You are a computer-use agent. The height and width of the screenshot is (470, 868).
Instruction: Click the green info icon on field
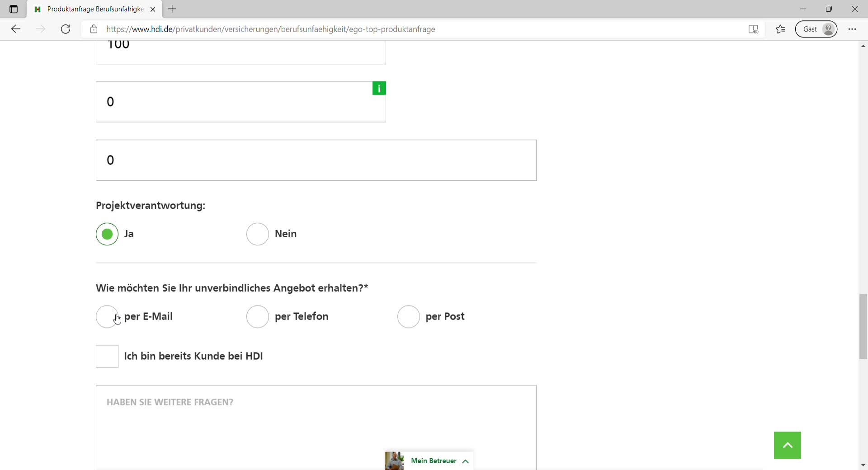tap(379, 89)
